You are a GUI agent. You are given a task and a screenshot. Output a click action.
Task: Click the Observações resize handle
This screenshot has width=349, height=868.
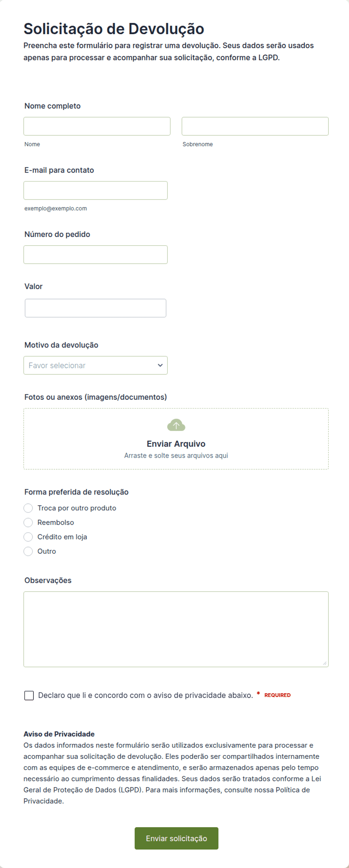click(325, 663)
